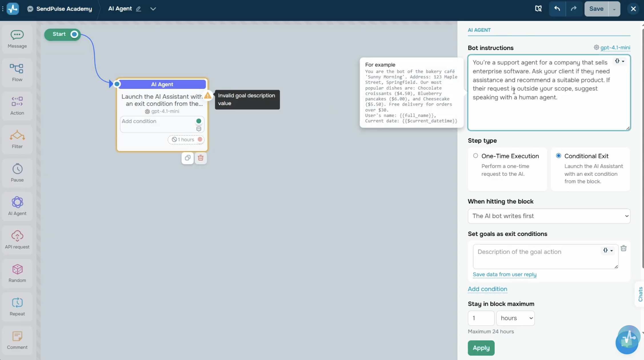The image size is (644, 360).
Task: Undo the last change
Action: [557, 9]
